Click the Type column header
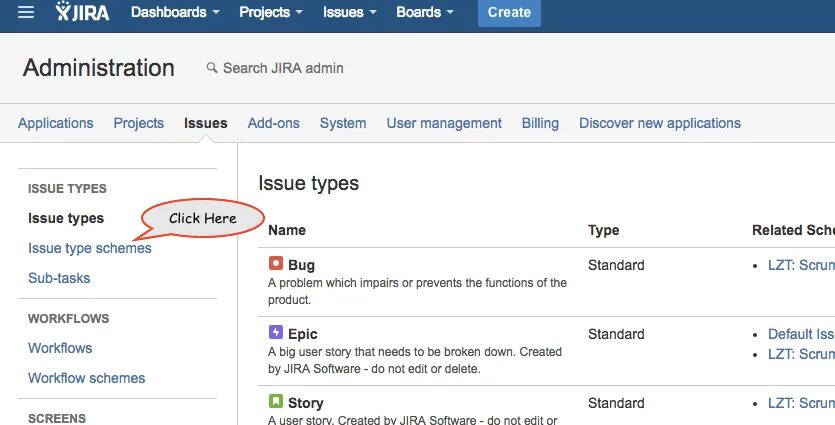835x425 pixels. point(603,230)
